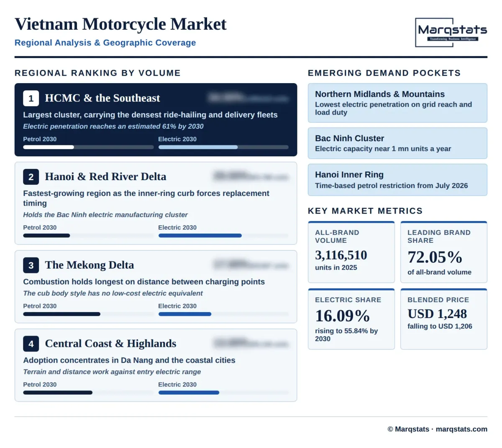Viewport: 502px width, 448px height.
Task: Click the BLENDED PRICE label
Action: coord(438,300)
